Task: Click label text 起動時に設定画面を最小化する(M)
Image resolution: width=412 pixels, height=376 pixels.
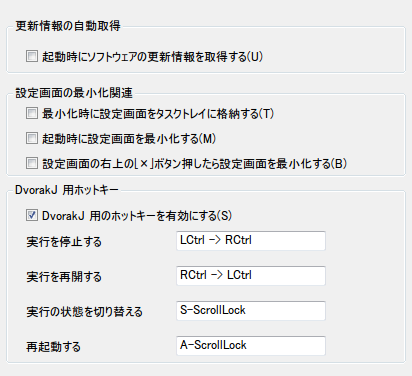Action: [x=129, y=138]
